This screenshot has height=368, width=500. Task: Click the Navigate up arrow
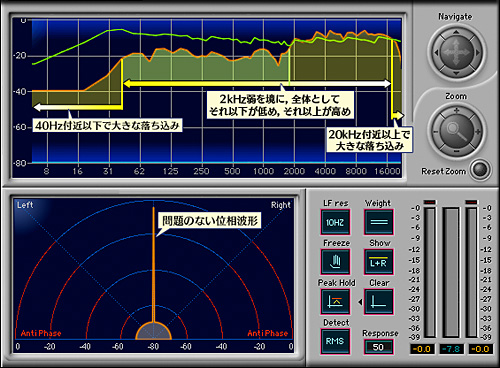pyautogui.click(x=456, y=32)
